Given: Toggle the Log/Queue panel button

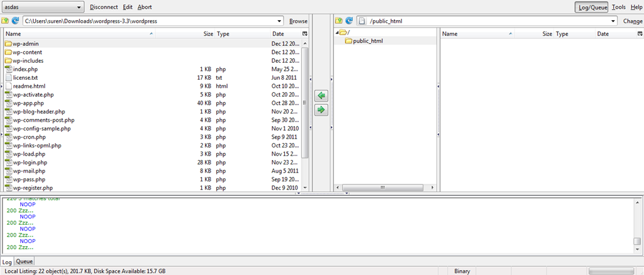Looking at the screenshot, I should (591, 7).
